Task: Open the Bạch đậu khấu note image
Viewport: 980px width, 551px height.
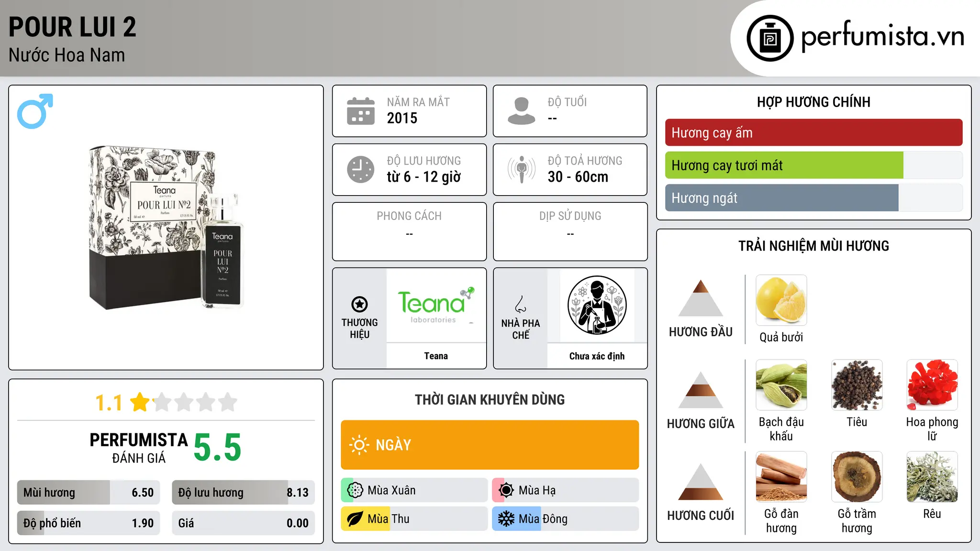Action: (781, 385)
